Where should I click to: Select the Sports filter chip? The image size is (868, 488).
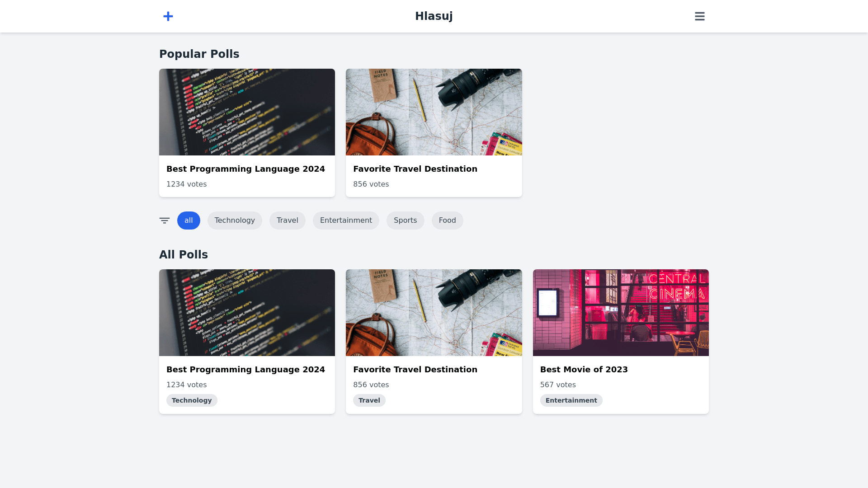point(405,221)
